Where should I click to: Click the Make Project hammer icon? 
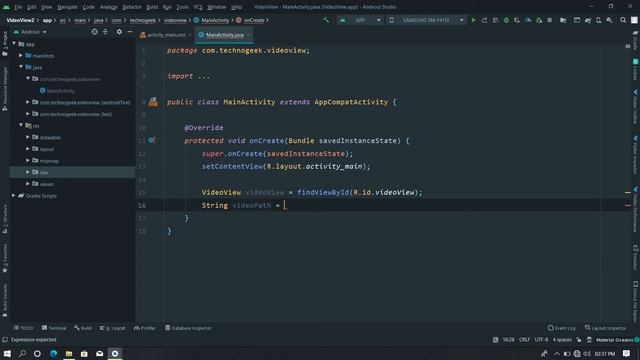pos(326,20)
